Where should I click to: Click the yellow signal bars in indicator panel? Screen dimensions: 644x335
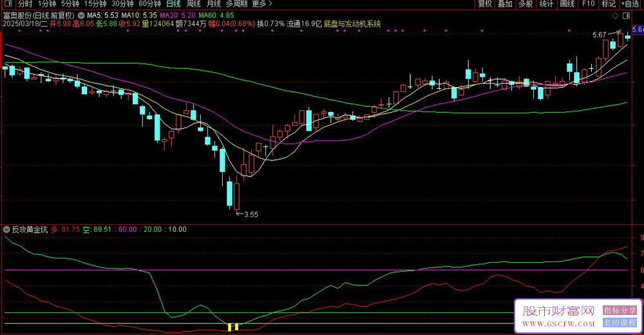pos(233,327)
